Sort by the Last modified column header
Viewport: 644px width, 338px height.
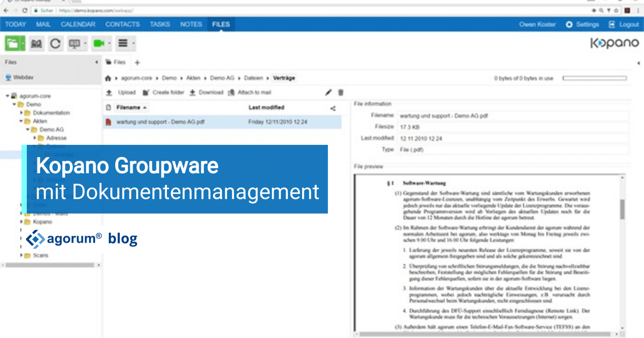266,108
